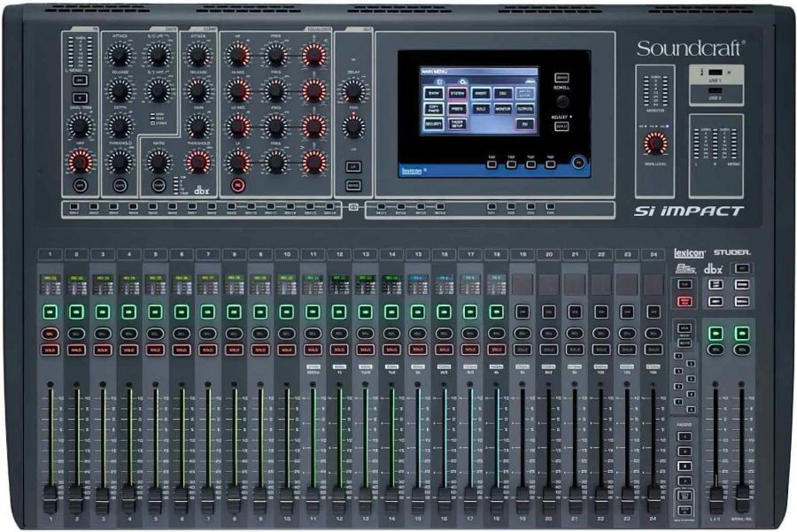Turn on channel 1 with its ON button
The width and height of the screenshot is (797, 532).
pyautogui.click(x=50, y=312)
